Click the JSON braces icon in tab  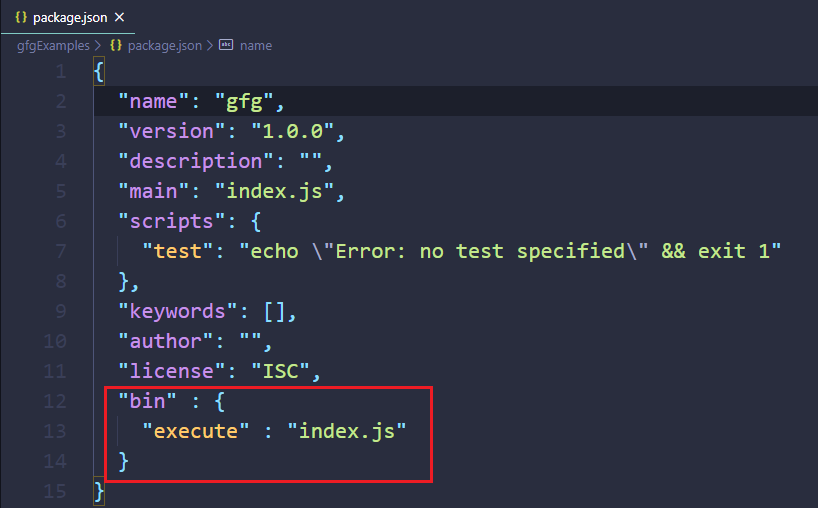coord(21,17)
